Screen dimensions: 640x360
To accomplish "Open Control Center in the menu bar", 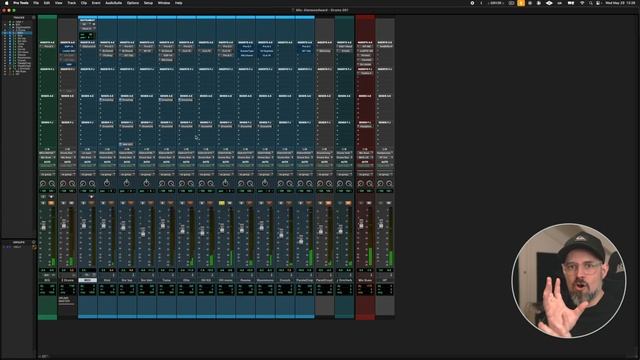I will tap(598, 3).
